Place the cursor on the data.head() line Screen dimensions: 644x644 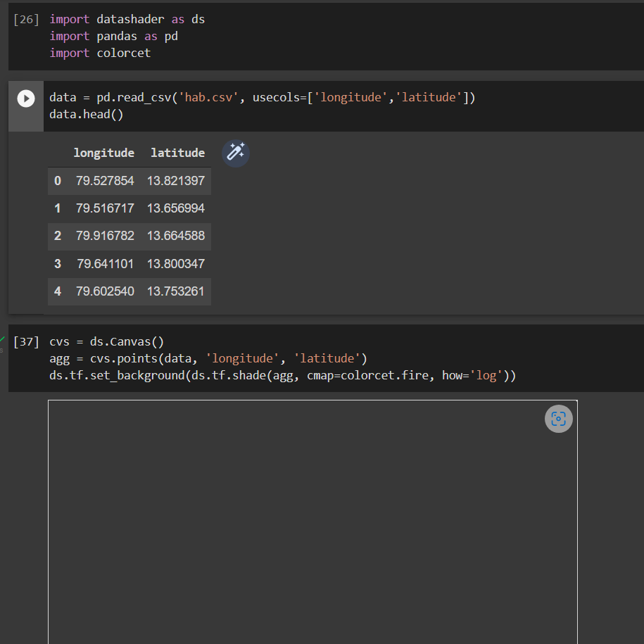[86, 114]
